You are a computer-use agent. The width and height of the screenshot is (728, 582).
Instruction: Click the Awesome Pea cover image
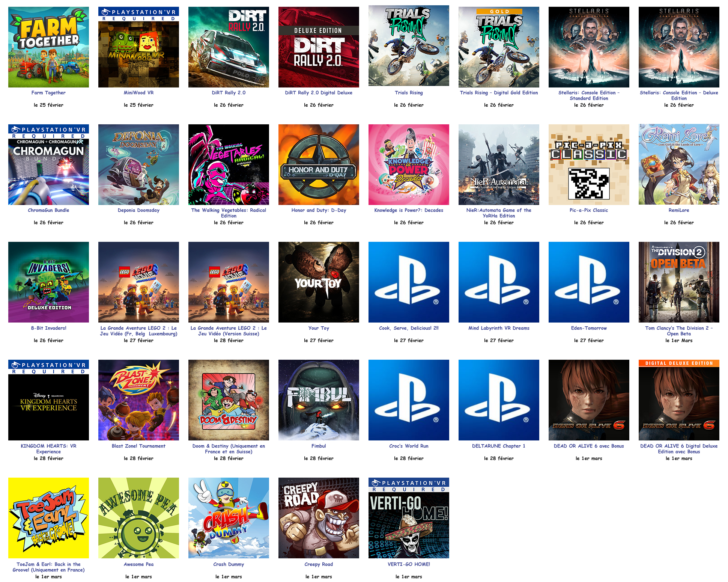tap(138, 518)
